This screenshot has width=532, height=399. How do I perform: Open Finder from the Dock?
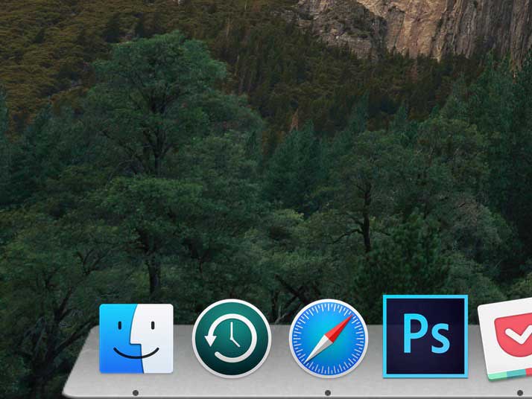[x=136, y=338]
